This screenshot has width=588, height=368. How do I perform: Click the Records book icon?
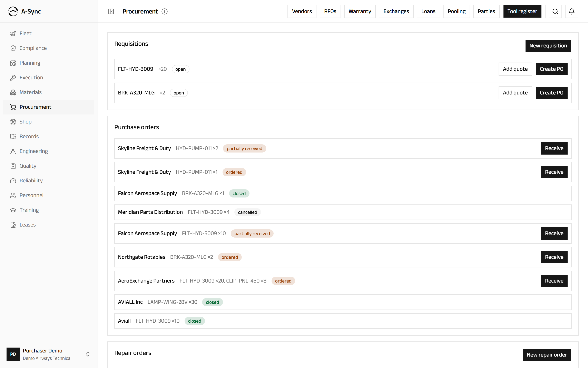[13, 137]
